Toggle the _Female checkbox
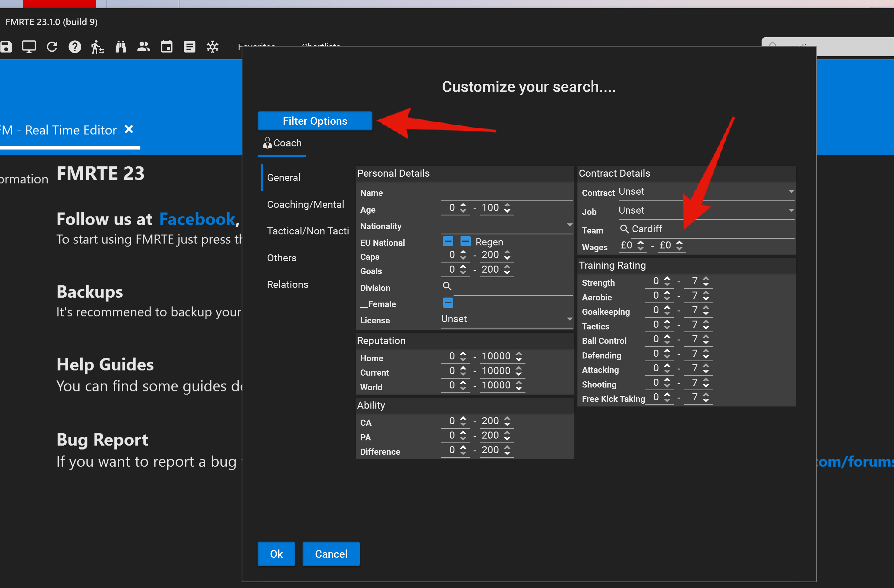This screenshot has width=894, height=588. click(x=448, y=303)
